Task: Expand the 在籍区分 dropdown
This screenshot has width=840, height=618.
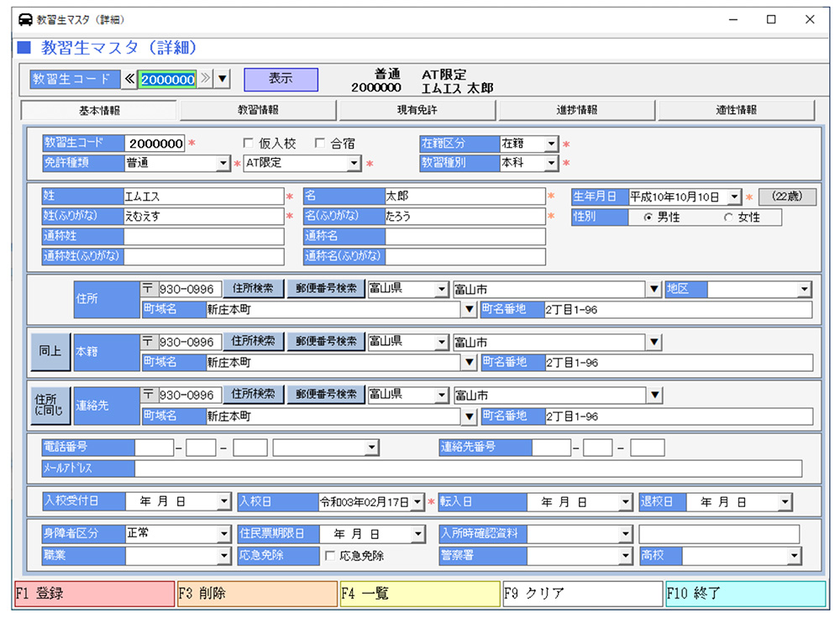Action: pos(551,144)
